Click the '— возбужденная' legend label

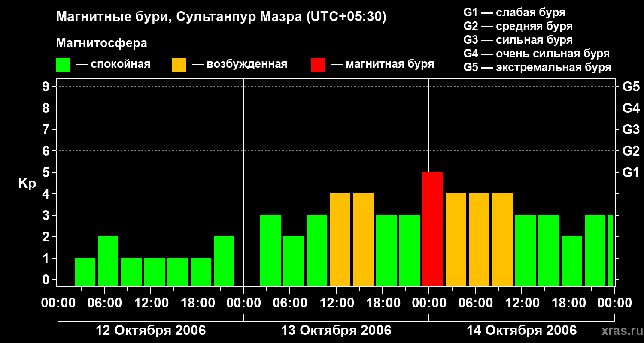pos(240,65)
